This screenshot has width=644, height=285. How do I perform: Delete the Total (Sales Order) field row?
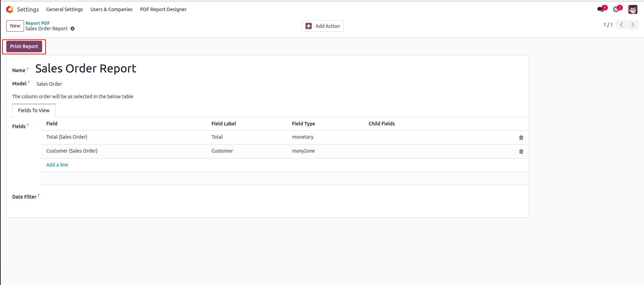click(521, 138)
